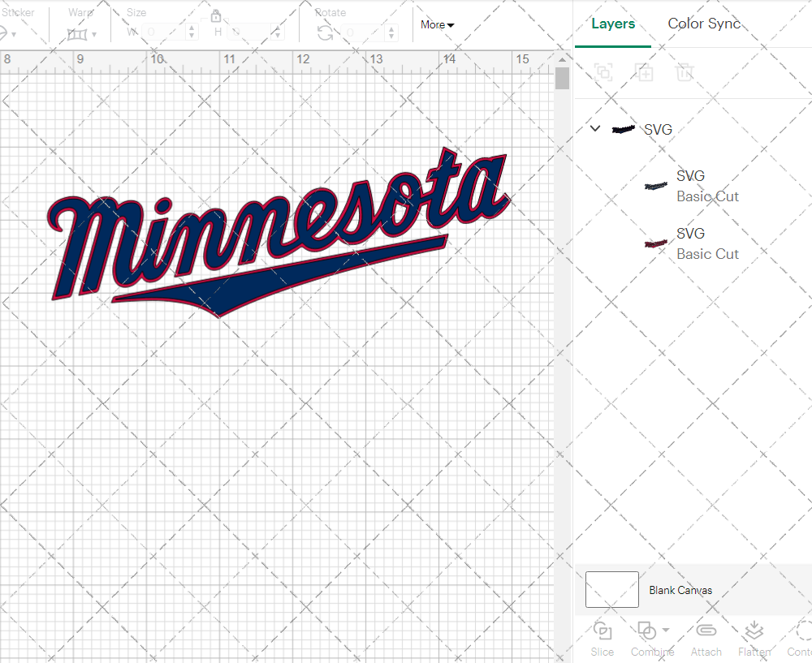Increment the Width value stepper
This screenshot has width=812, height=663.
[192, 28]
